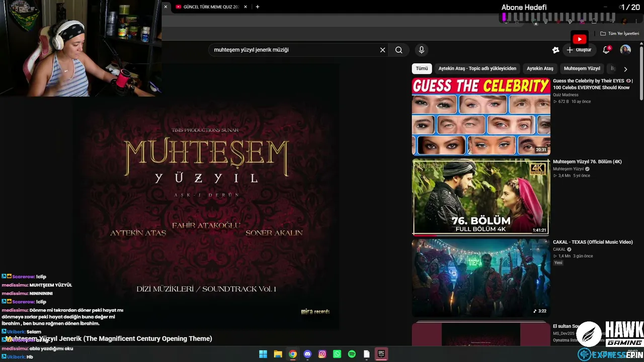This screenshot has height=362, width=644.
Task: Open Discord from the taskbar
Action: [x=307, y=354]
